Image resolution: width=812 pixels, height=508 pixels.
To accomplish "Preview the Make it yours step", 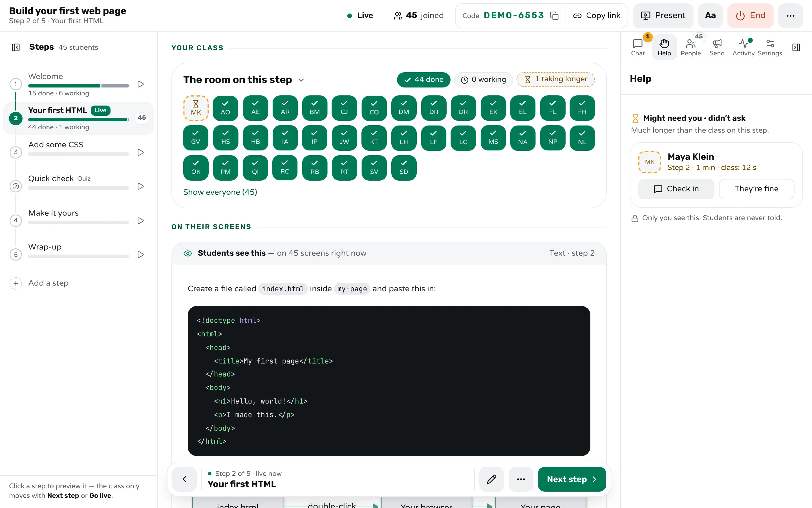I will click(141, 220).
